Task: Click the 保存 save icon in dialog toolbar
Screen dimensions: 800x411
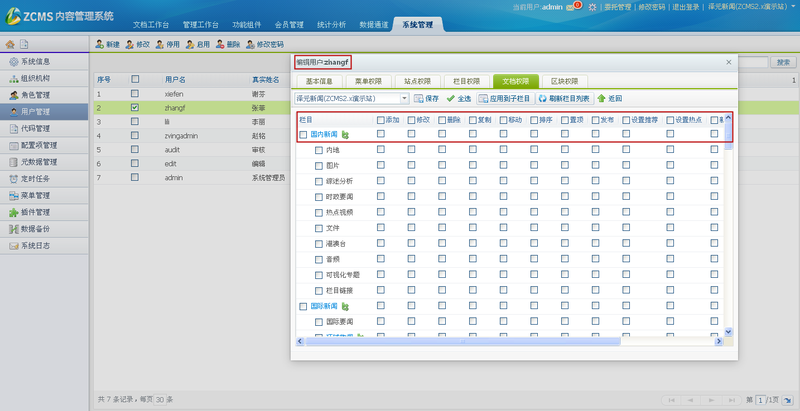Action: click(418, 99)
